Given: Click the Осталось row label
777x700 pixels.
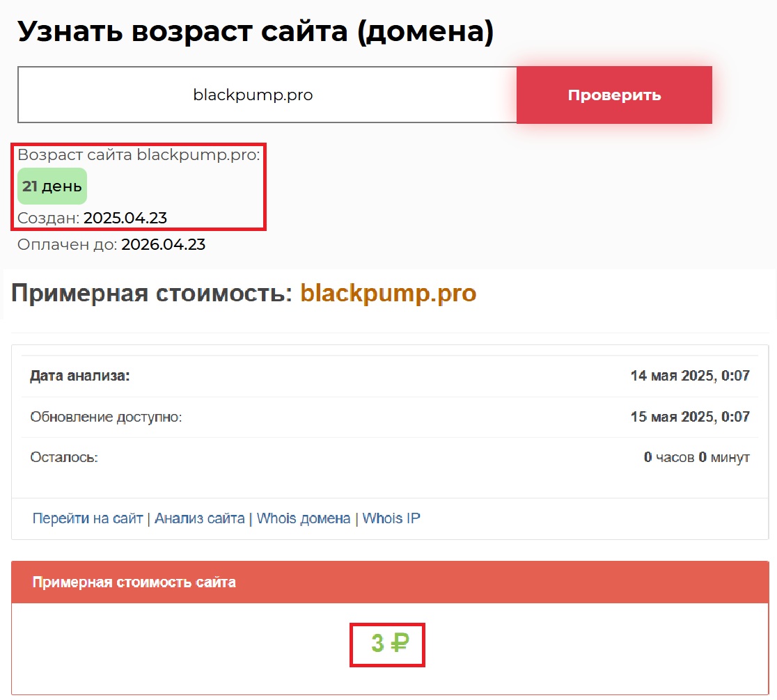Looking at the screenshot, I should pyautogui.click(x=64, y=457).
